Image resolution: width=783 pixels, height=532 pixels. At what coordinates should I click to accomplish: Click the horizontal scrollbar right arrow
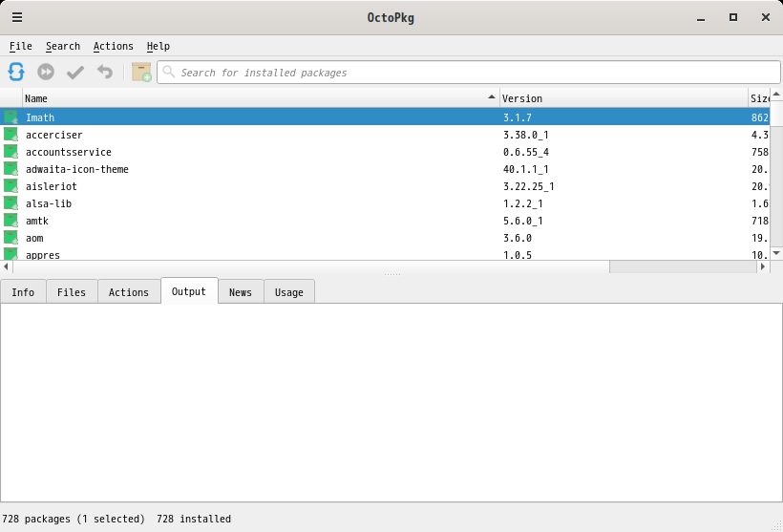coord(763,266)
